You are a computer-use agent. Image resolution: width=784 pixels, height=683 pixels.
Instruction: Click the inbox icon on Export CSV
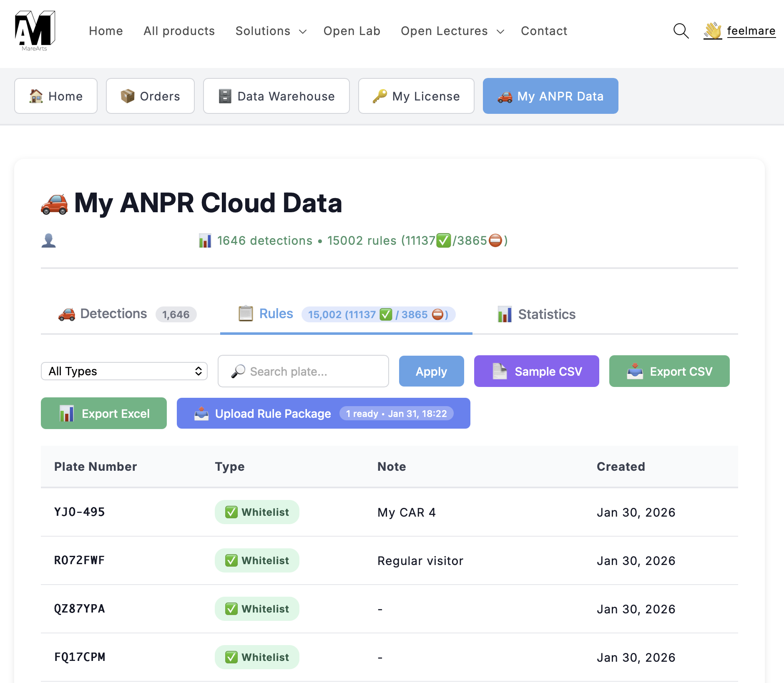[635, 371]
